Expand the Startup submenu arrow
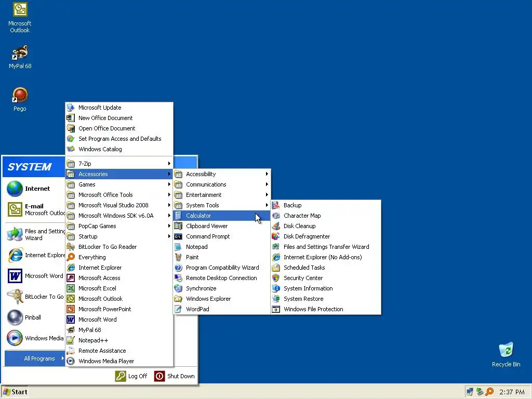Viewport: 532px width, 399px height. 169,236
